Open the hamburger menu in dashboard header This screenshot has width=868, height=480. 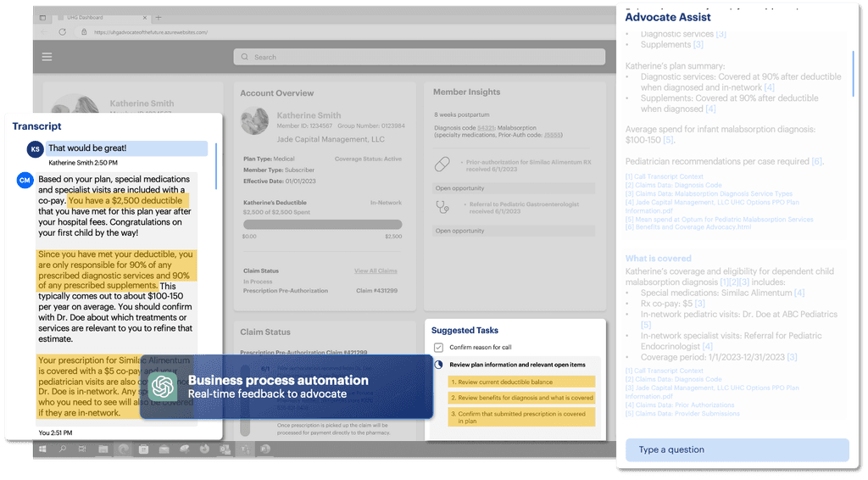[47, 57]
